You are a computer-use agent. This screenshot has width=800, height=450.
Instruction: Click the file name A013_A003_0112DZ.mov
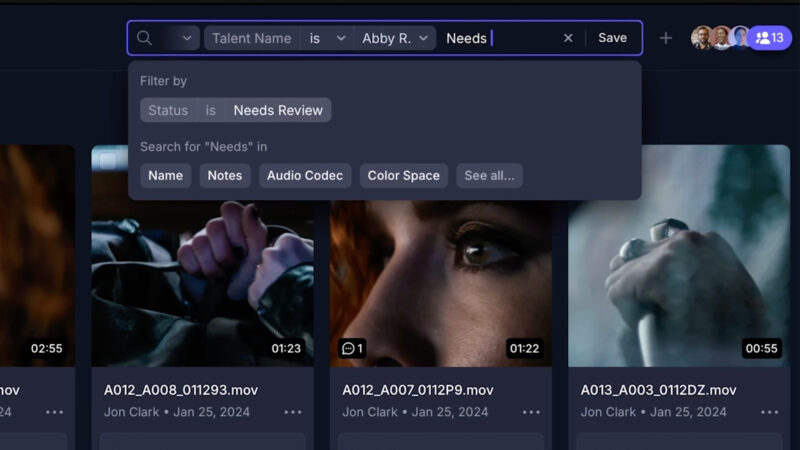click(x=658, y=390)
